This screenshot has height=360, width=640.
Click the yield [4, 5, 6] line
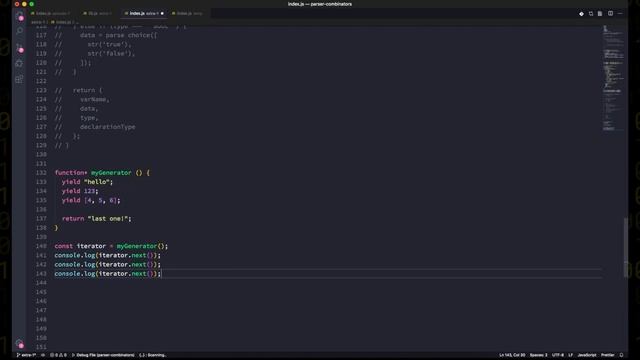click(x=91, y=200)
